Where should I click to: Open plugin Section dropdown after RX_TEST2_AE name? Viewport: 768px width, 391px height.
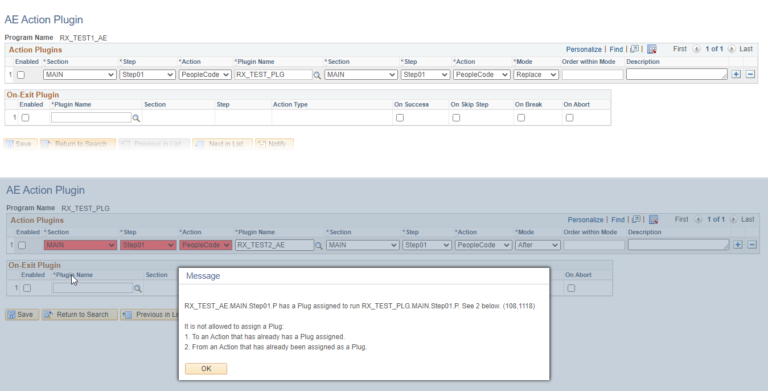(x=362, y=245)
